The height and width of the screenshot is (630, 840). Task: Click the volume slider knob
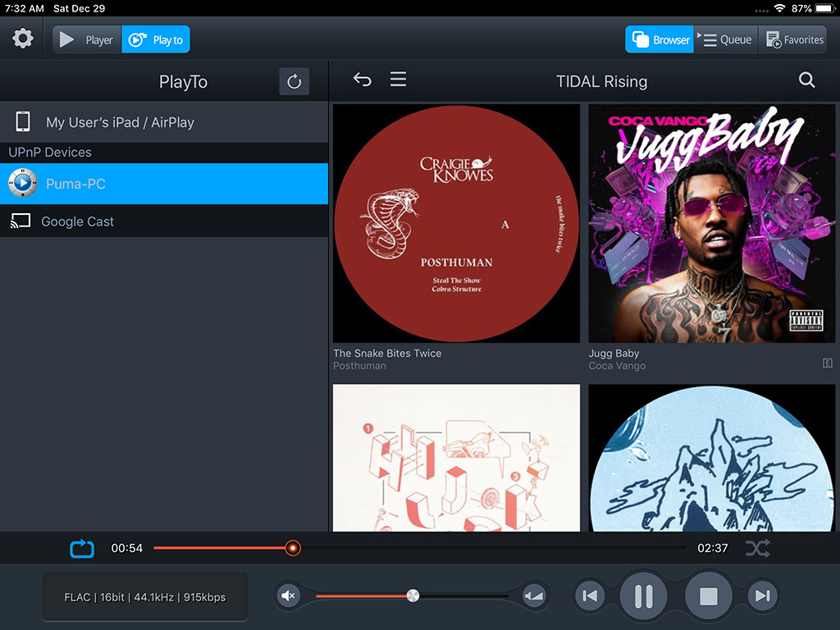tap(413, 596)
